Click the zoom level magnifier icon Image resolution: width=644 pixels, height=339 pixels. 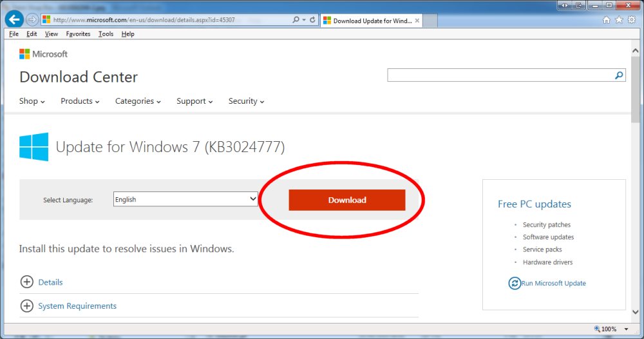coord(597,329)
